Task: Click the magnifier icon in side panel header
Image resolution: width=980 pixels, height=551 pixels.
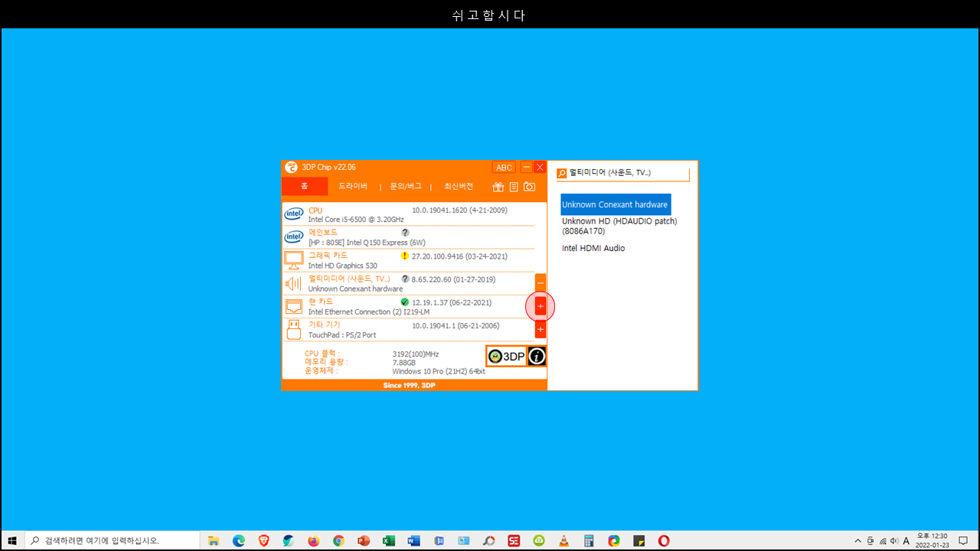Action: [562, 174]
